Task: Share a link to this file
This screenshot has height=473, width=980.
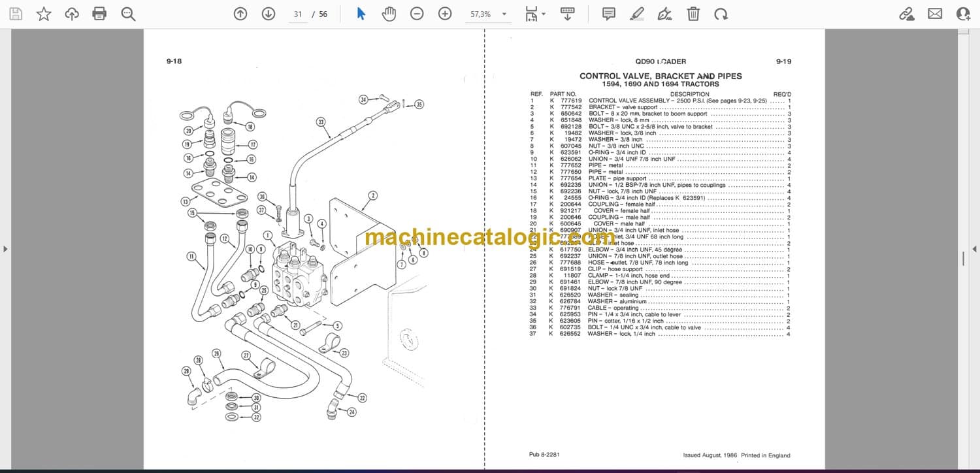Action: pyautogui.click(x=907, y=14)
